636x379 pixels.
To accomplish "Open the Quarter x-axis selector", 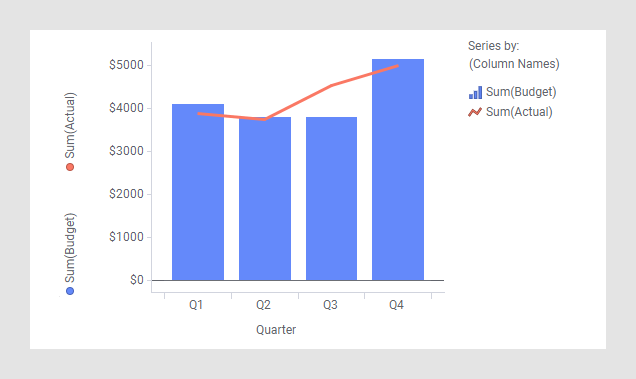I will pyautogui.click(x=276, y=329).
